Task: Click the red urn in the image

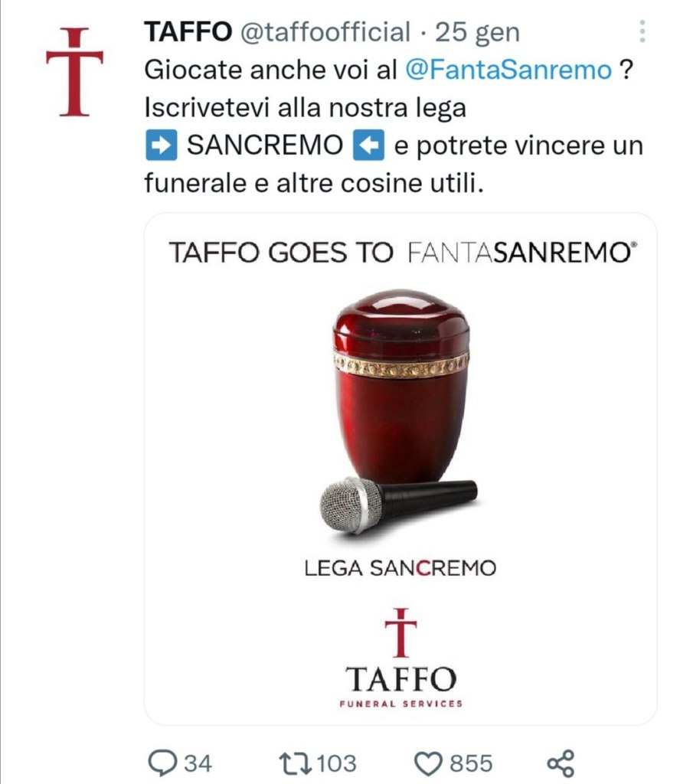Action: pos(401,385)
